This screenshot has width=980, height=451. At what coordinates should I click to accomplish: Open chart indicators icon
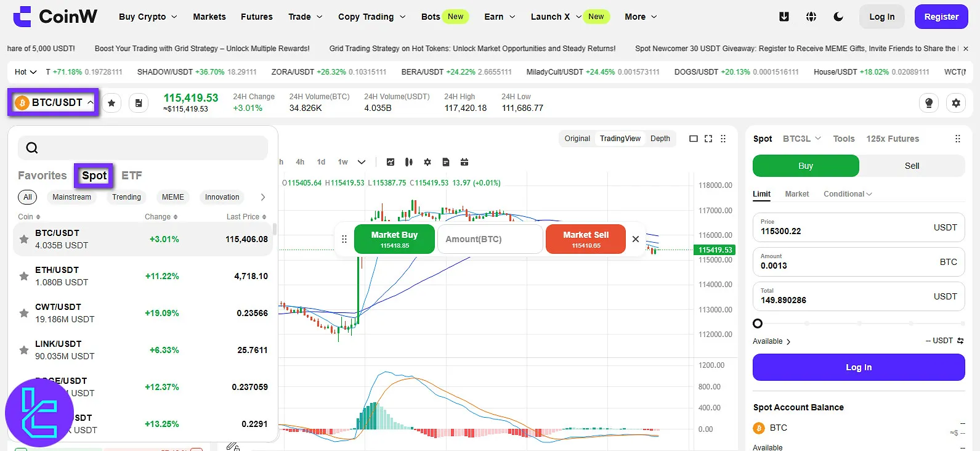(x=391, y=162)
